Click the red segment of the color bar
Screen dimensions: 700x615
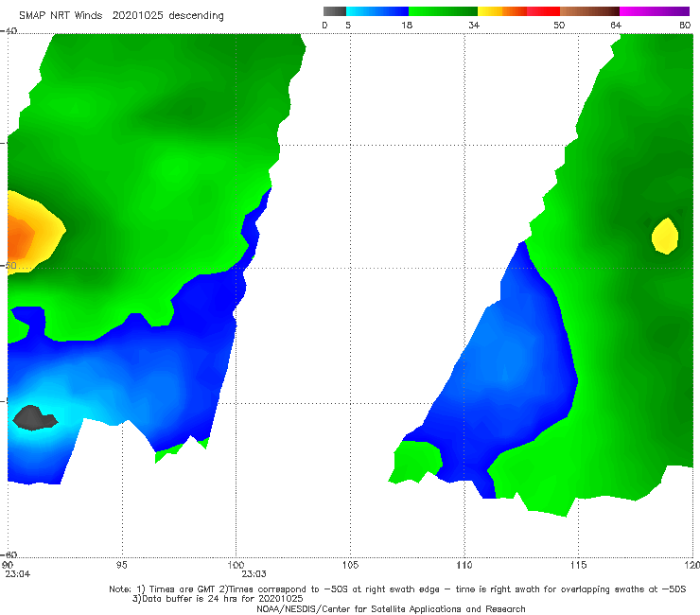543,11
